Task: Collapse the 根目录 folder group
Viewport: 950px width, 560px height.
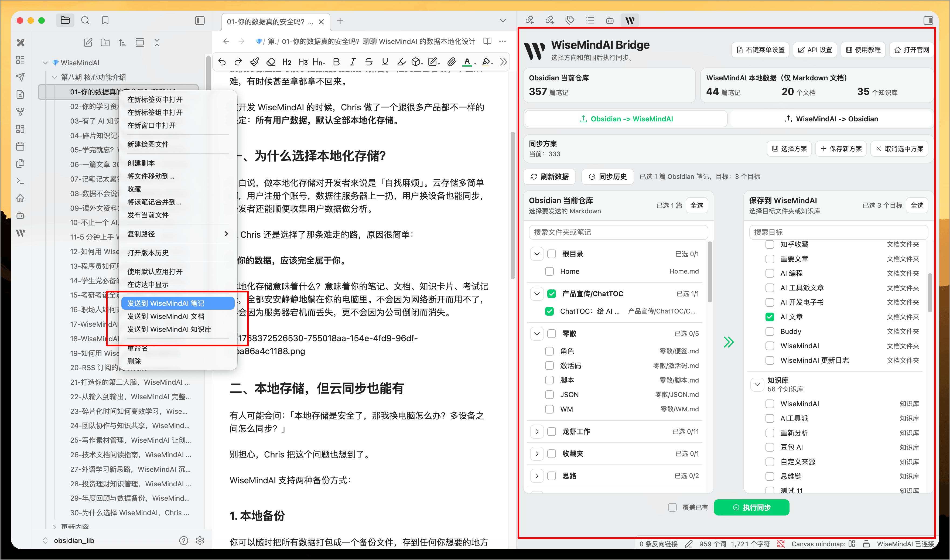Action: tap(536, 254)
